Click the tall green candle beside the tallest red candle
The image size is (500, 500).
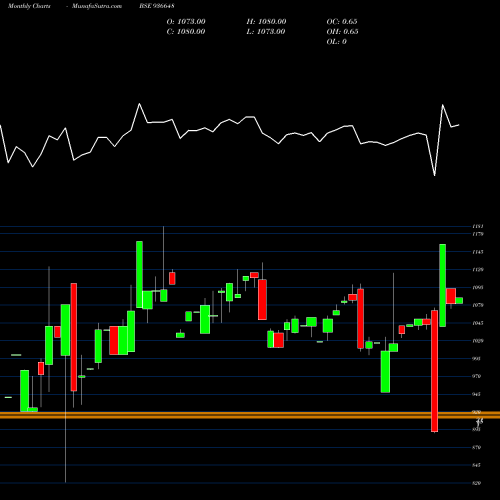pyautogui.click(x=443, y=285)
